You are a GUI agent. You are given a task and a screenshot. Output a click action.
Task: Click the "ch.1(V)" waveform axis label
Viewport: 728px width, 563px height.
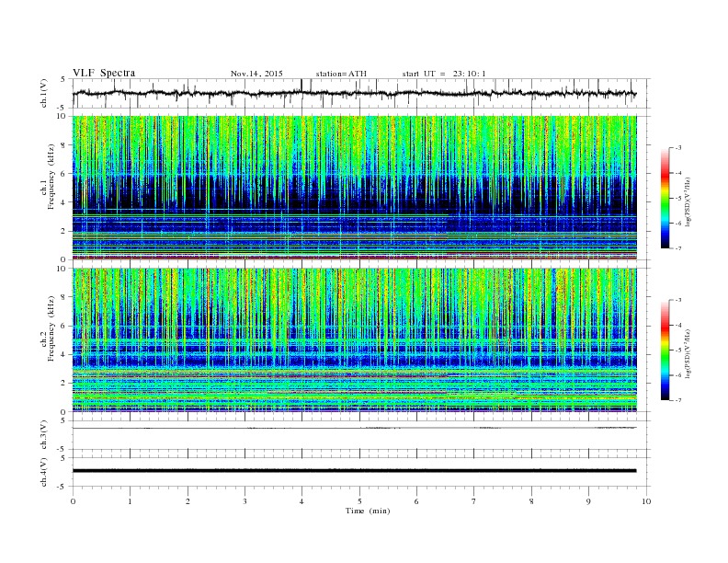click(44, 93)
